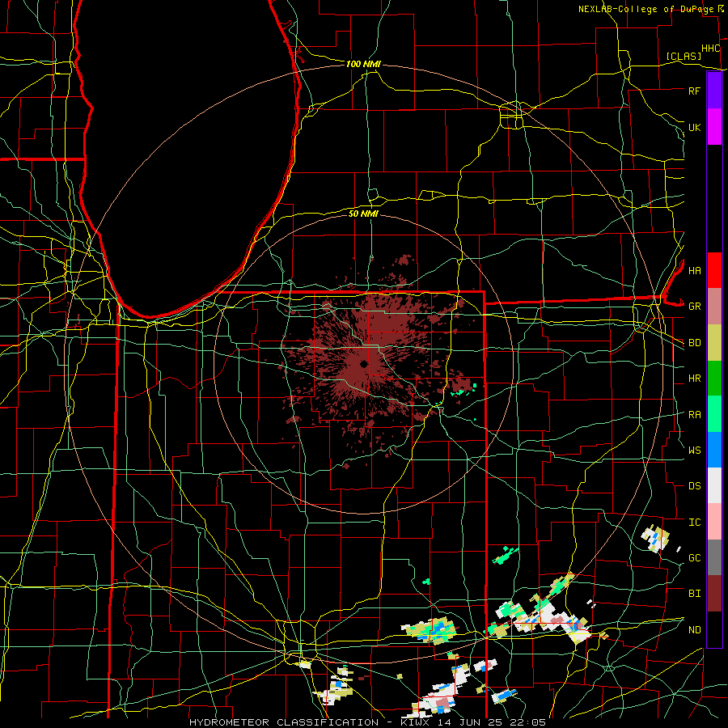This screenshot has width=728, height=728.
Task: Select the olive-yellow BD legend swatch
Action: [714, 343]
